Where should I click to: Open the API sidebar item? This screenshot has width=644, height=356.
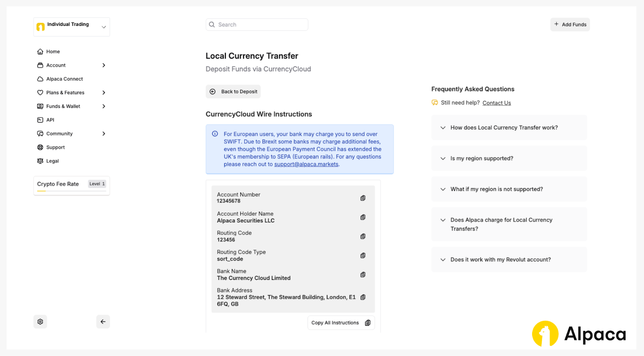(x=50, y=120)
